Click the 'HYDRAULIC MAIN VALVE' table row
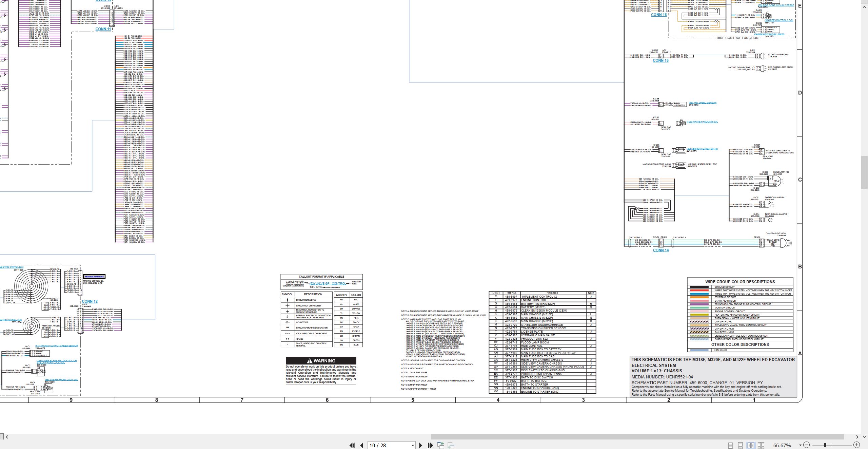 [x=542, y=335]
